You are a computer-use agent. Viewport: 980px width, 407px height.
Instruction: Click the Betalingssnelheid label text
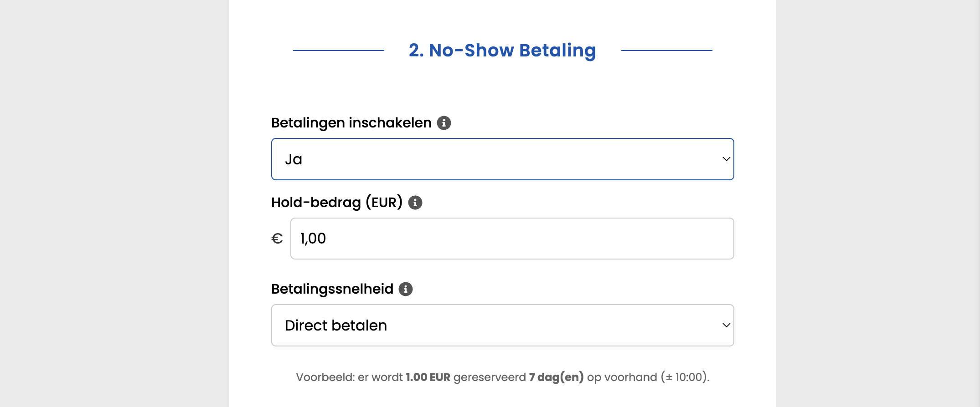point(332,289)
